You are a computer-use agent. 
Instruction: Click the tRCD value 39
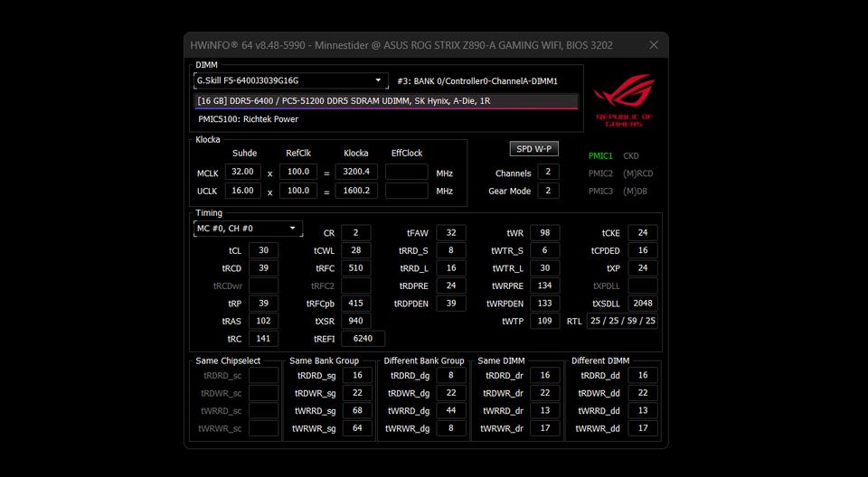coord(263,267)
